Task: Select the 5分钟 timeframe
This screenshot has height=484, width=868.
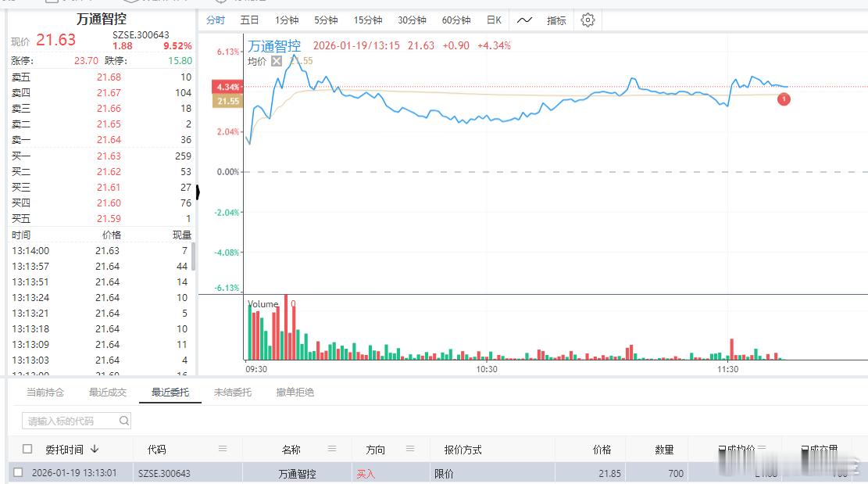Action: (x=326, y=20)
